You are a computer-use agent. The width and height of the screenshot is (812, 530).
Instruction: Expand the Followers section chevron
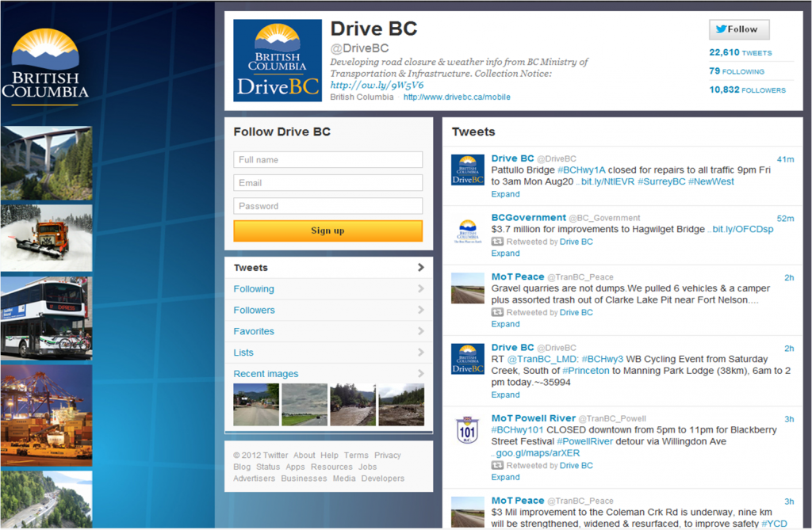(420, 310)
